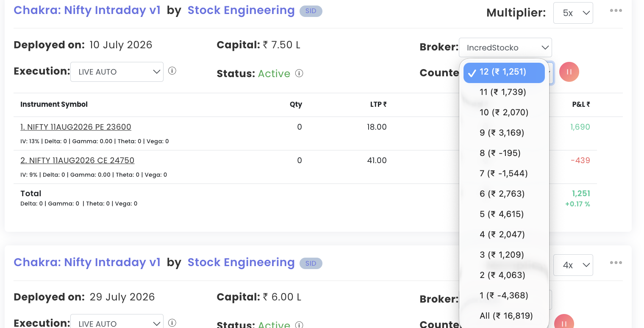Click info icon next to Execution dropdown
The height and width of the screenshot is (328, 644).
(172, 71)
